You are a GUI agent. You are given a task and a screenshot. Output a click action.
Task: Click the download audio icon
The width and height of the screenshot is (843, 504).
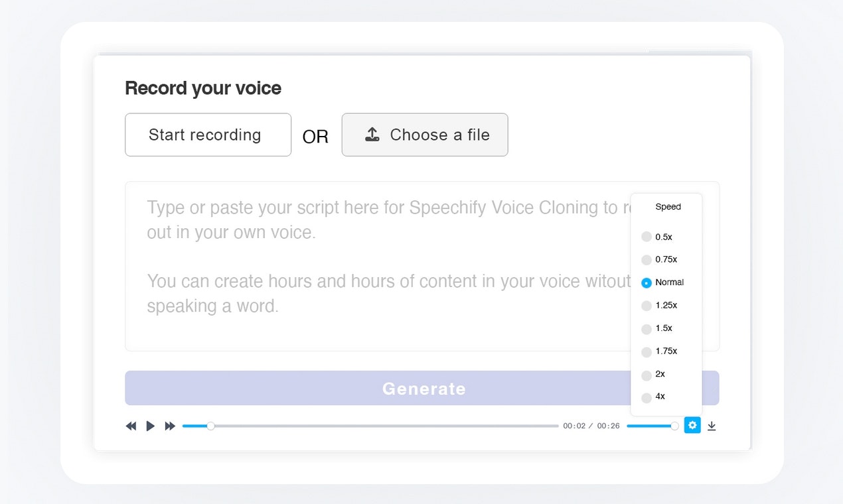(x=712, y=426)
